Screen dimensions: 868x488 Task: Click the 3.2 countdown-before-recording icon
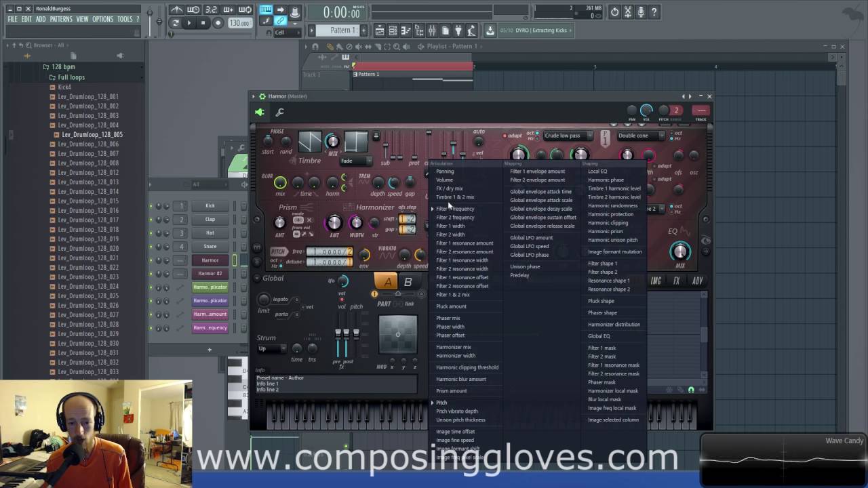point(211,9)
